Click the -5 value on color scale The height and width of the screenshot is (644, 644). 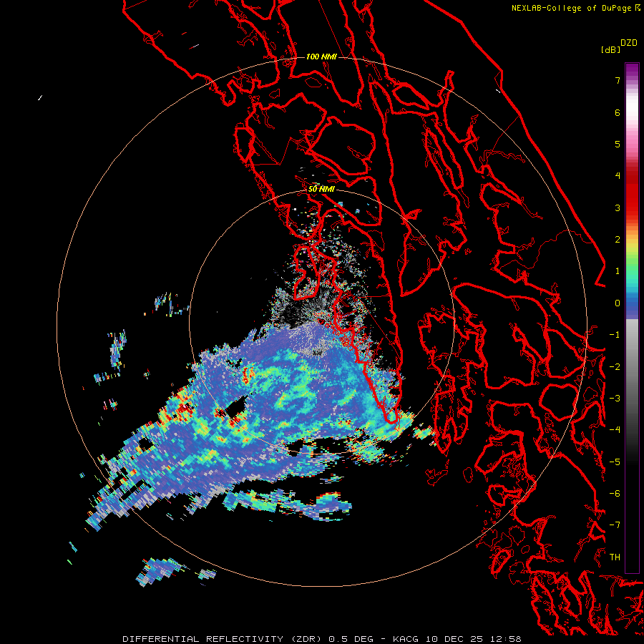(x=615, y=462)
